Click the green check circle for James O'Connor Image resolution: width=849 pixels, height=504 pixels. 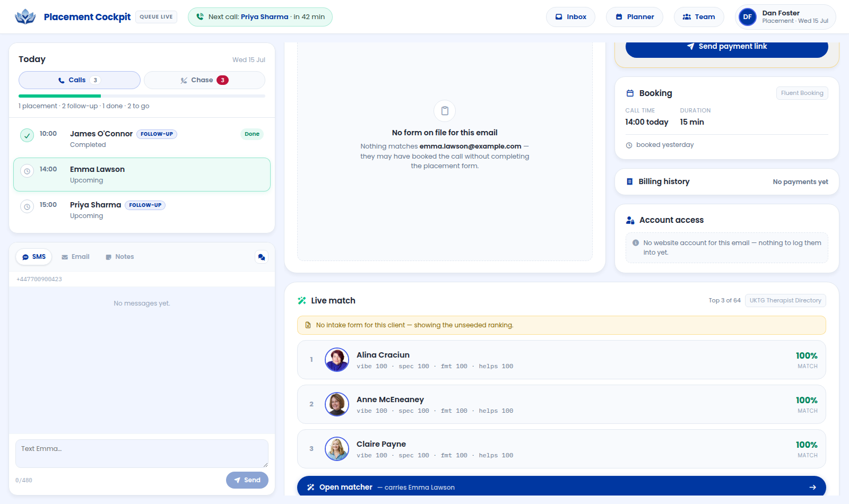pyautogui.click(x=27, y=135)
